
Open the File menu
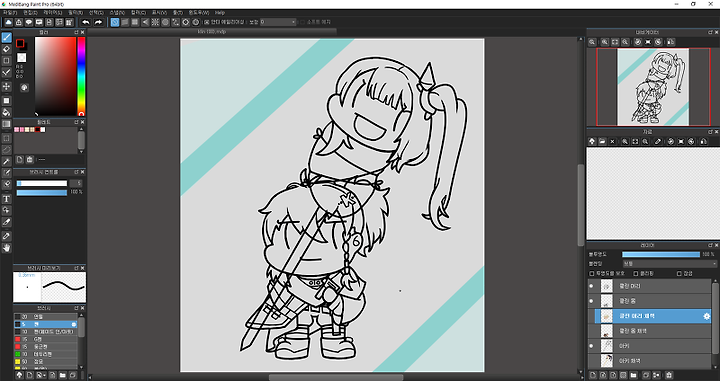(x=10, y=13)
